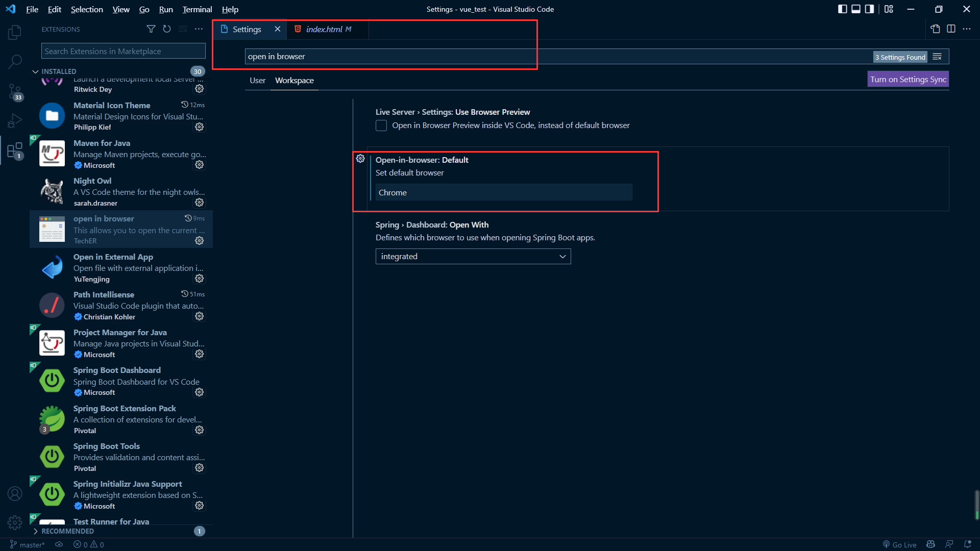
Task: Open the Run menu
Action: 166,9
